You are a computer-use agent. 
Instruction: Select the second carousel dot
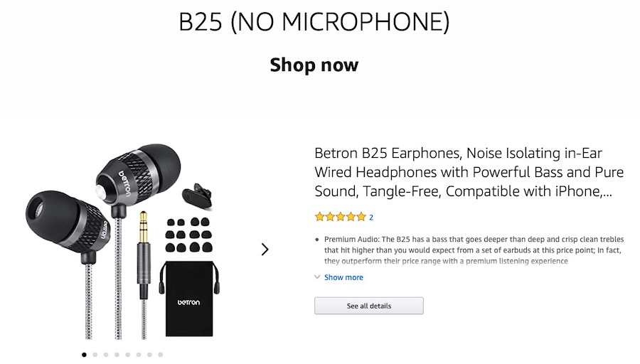[95, 354]
